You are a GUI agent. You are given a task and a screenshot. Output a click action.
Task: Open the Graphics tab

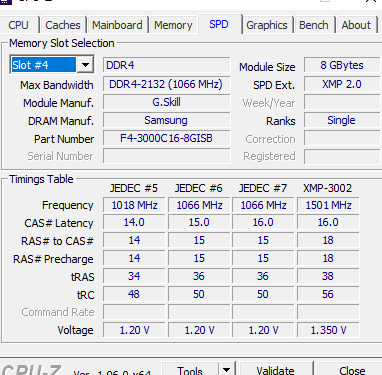pyautogui.click(x=267, y=25)
